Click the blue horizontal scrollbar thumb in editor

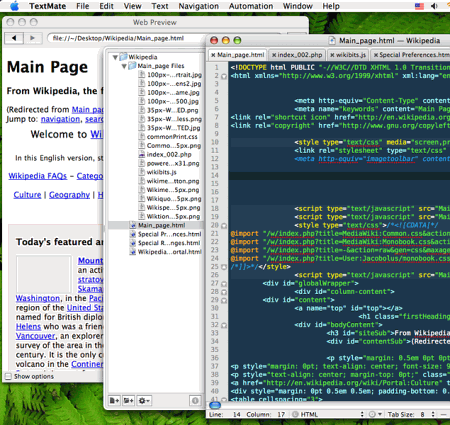(215, 405)
